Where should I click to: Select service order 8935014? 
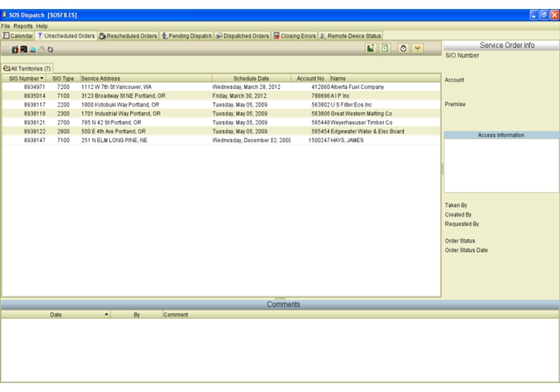tap(34, 96)
